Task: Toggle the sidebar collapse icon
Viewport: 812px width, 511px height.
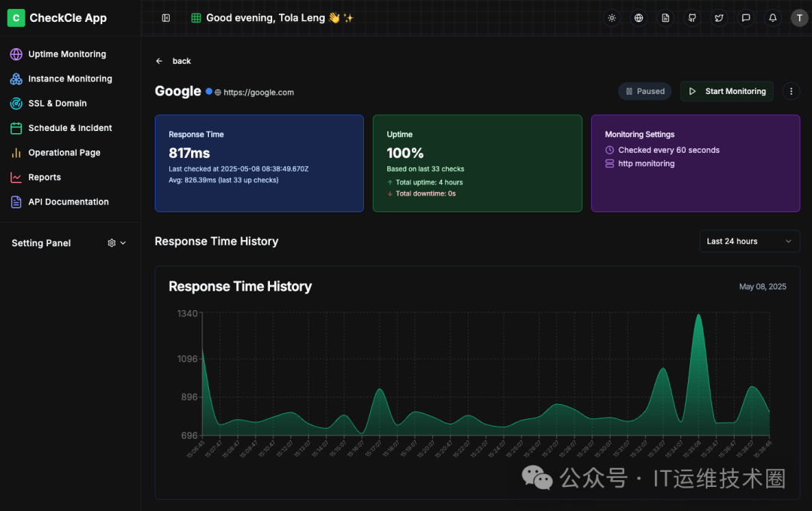Action: coord(165,18)
